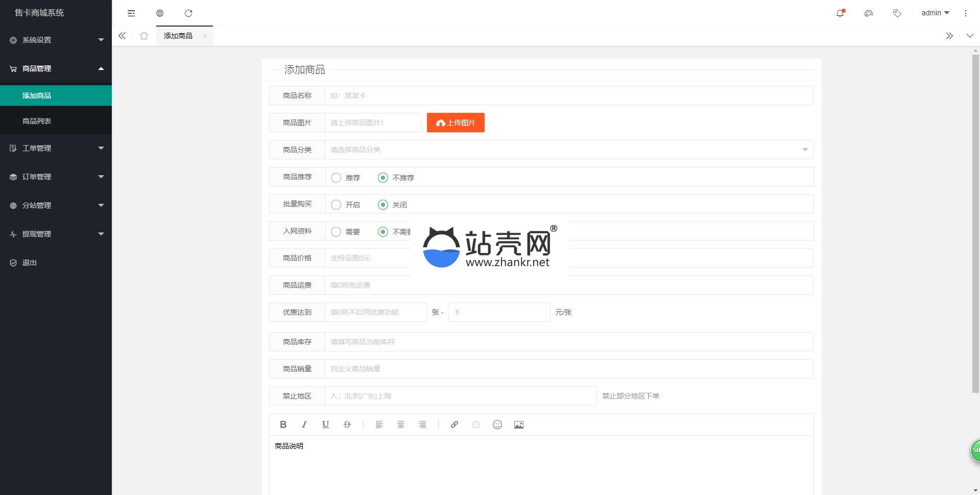The width and height of the screenshot is (980, 495).
Task: Collapse the sidebar with the menu icon
Action: (131, 13)
